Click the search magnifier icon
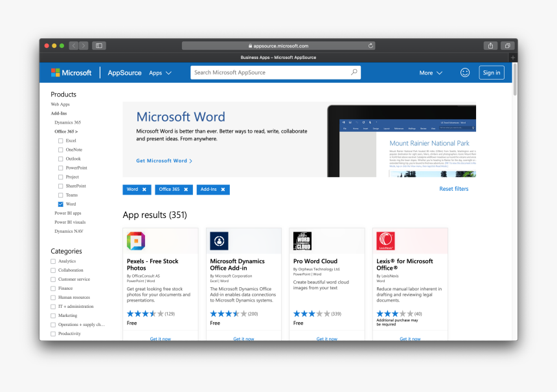Viewport: 557px width, 392px height. [354, 72]
